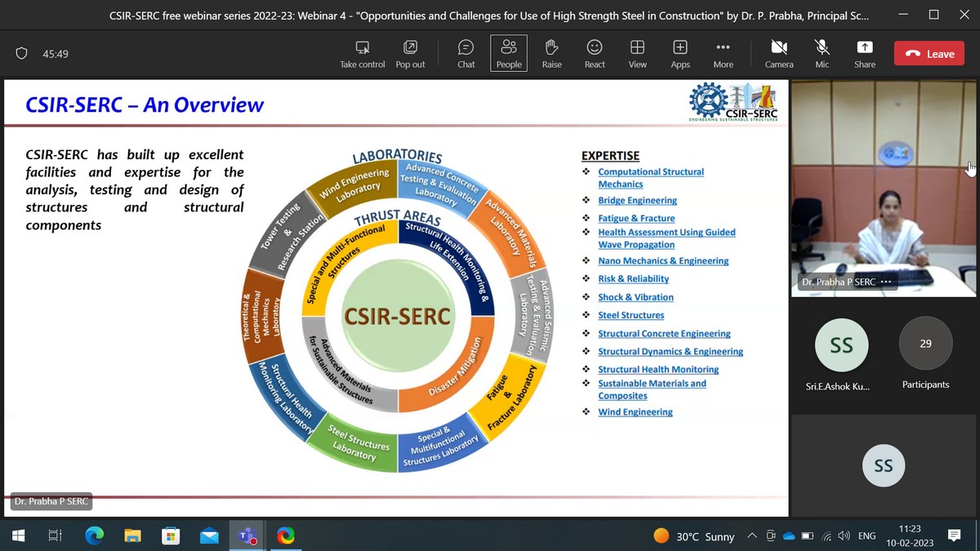Open the View layout menu
Viewport: 980px width, 551px height.
click(x=638, y=54)
